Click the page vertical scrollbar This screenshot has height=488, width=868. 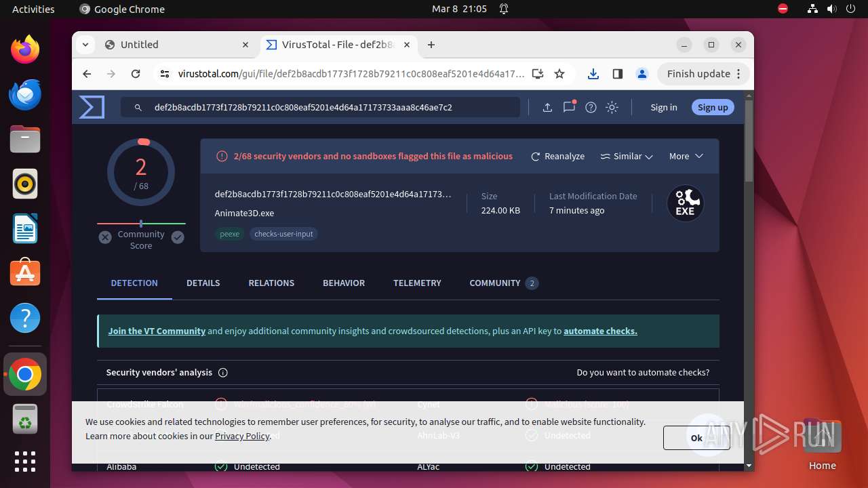(x=749, y=141)
